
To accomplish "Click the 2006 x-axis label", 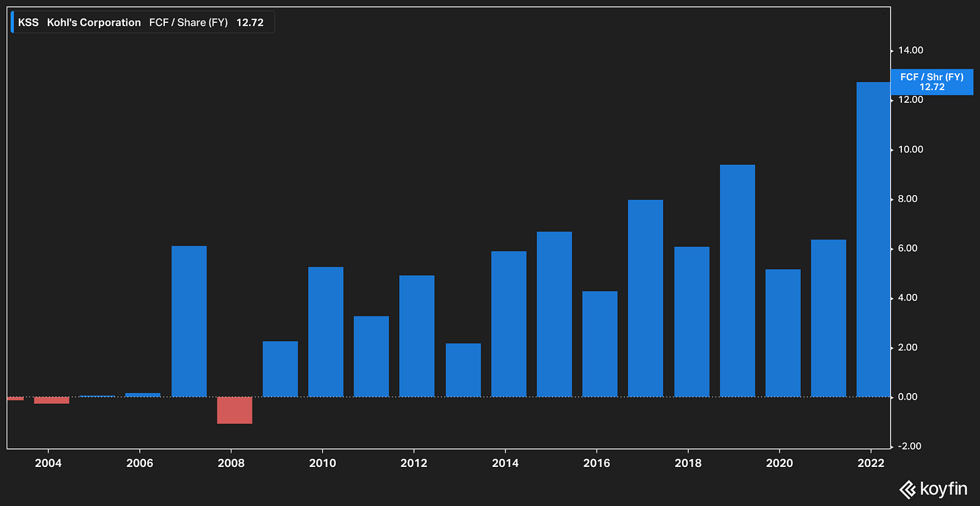I will click(139, 464).
